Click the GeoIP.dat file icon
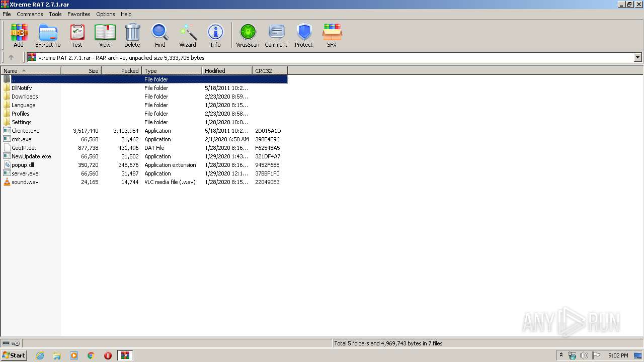The width and height of the screenshot is (644, 362). (x=7, y=148)
